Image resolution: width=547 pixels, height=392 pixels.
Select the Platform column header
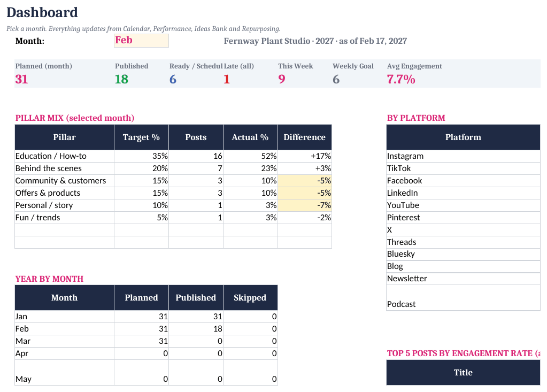coord(463,137)
